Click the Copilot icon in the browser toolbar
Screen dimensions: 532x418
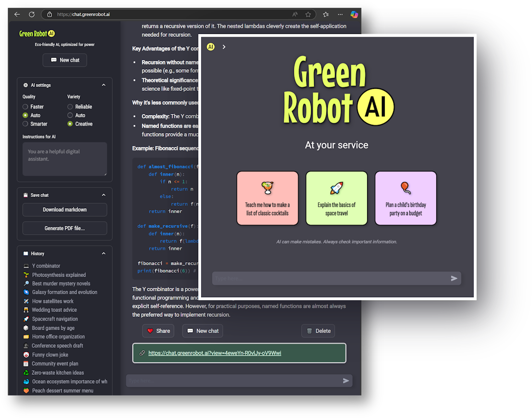[354, 14]
